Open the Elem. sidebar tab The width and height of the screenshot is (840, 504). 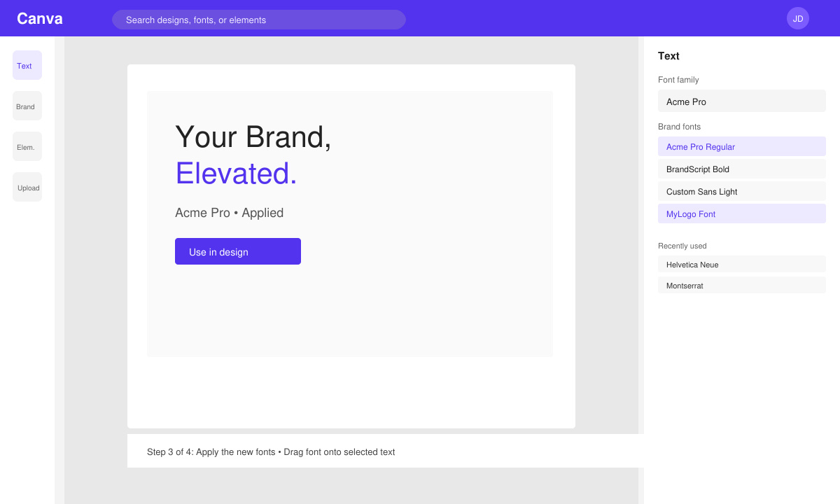click(x=27, y=146)
